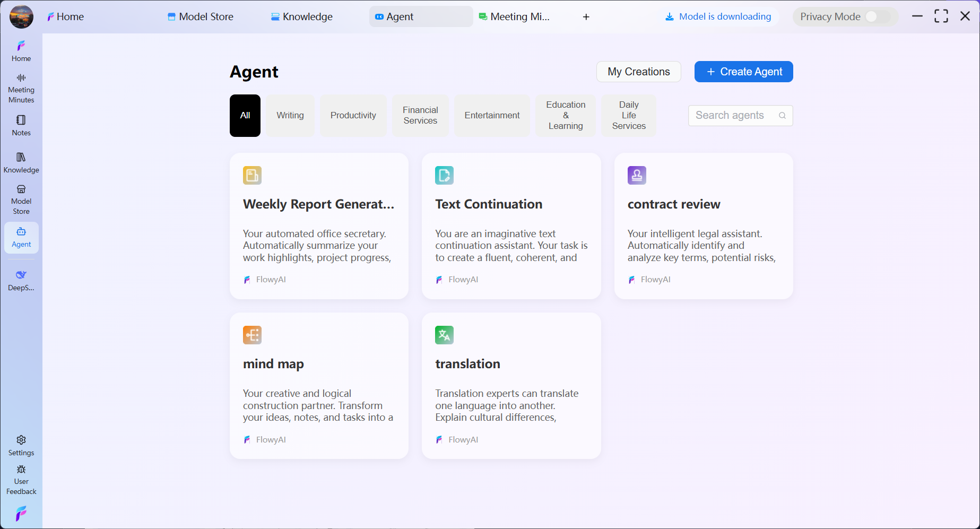Open the contract review agent card

coord(703,226)
